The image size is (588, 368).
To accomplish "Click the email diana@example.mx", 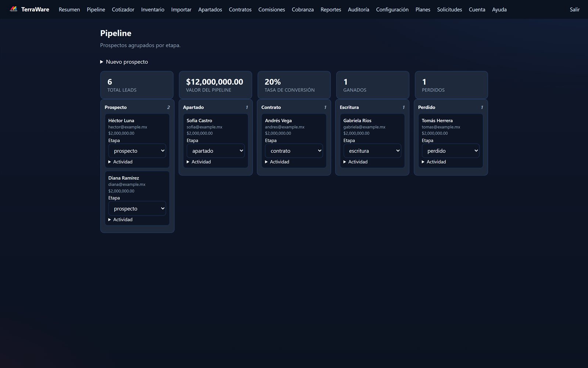I will pyautogui.click(x=127, y=184).
